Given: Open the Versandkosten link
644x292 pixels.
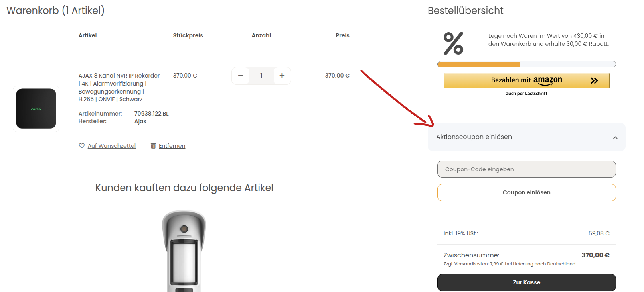Looking at the screenshot, I should [471, 264].
